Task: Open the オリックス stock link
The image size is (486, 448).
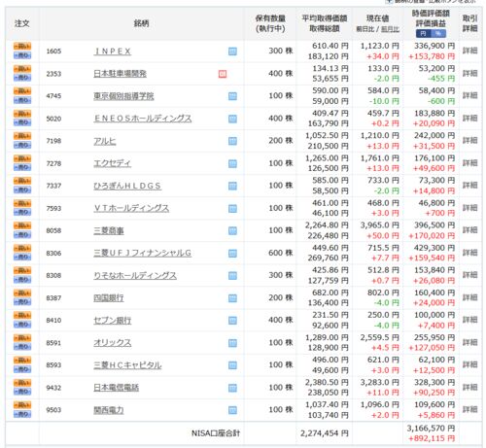Action: [x=113, y=343]
